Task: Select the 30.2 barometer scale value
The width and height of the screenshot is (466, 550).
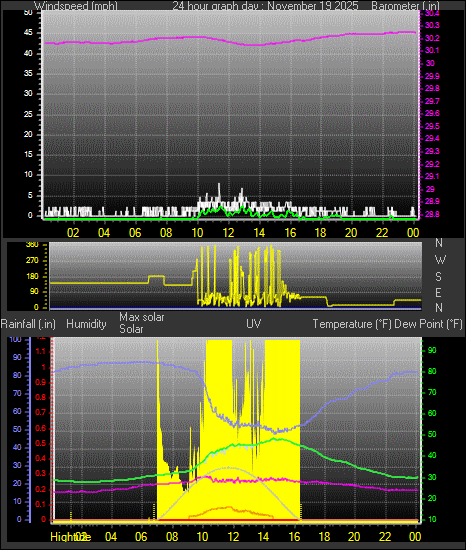Action: [x=432, y=38]
